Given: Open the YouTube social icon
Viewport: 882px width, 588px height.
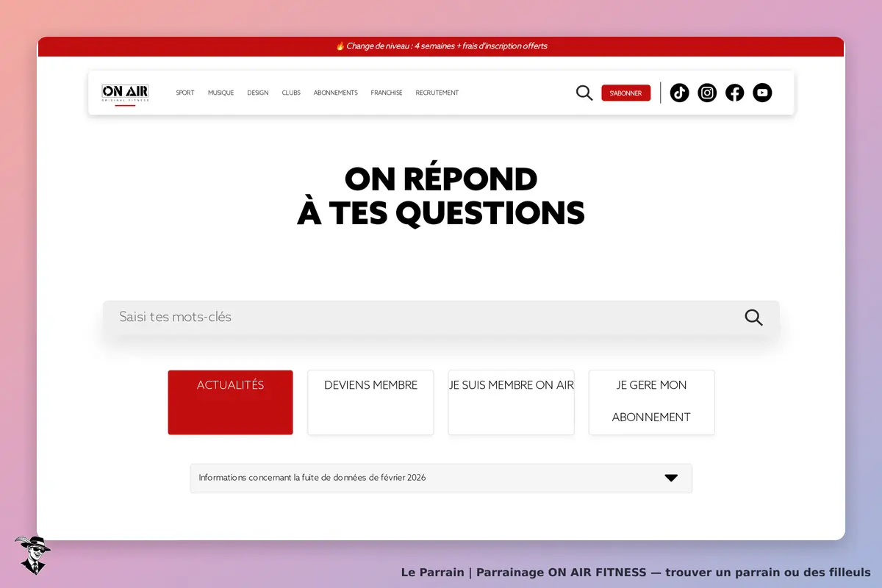Looking at the screenshot, I should (x=762, y=93).
